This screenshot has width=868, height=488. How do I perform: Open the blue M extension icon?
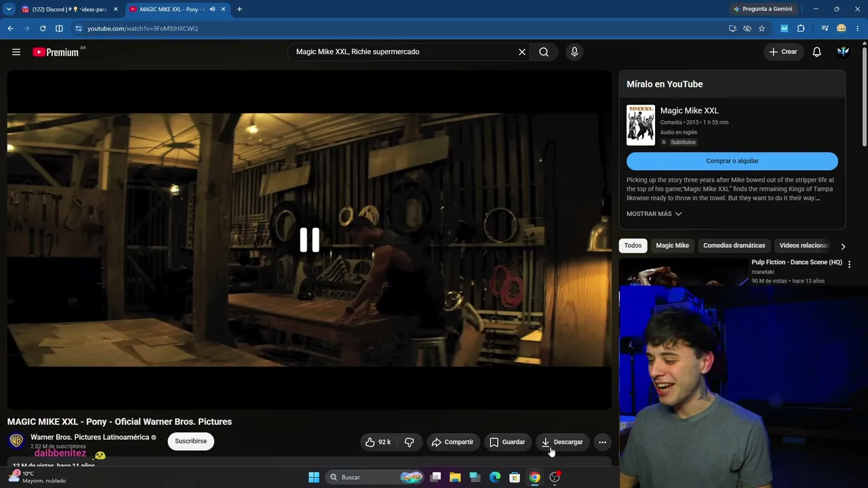(785, 28)
